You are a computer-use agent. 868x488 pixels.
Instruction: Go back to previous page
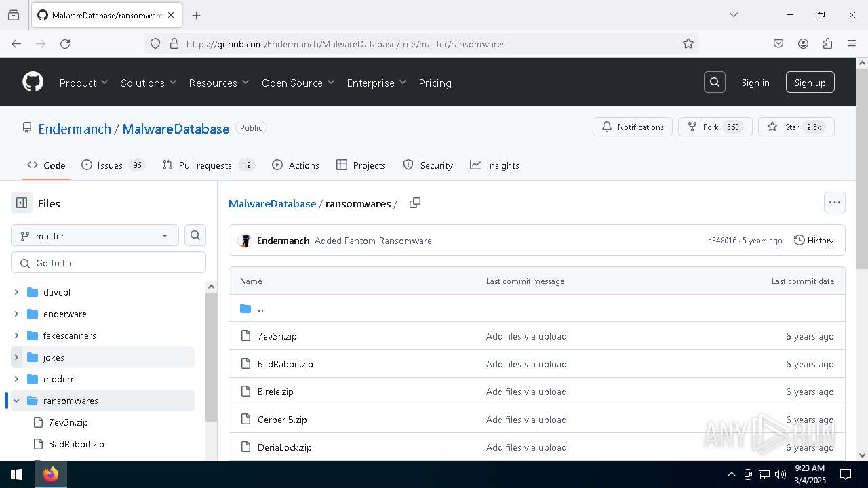point(16,43)
